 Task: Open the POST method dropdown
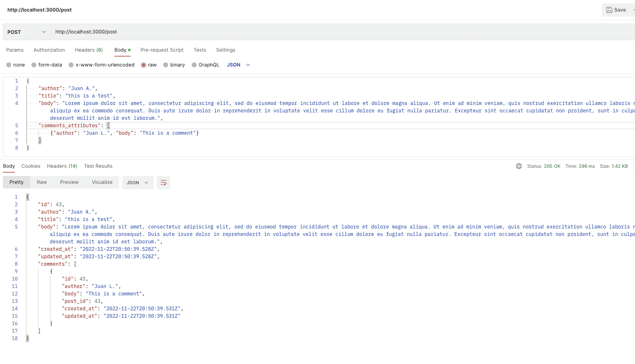tap(27, 32)
